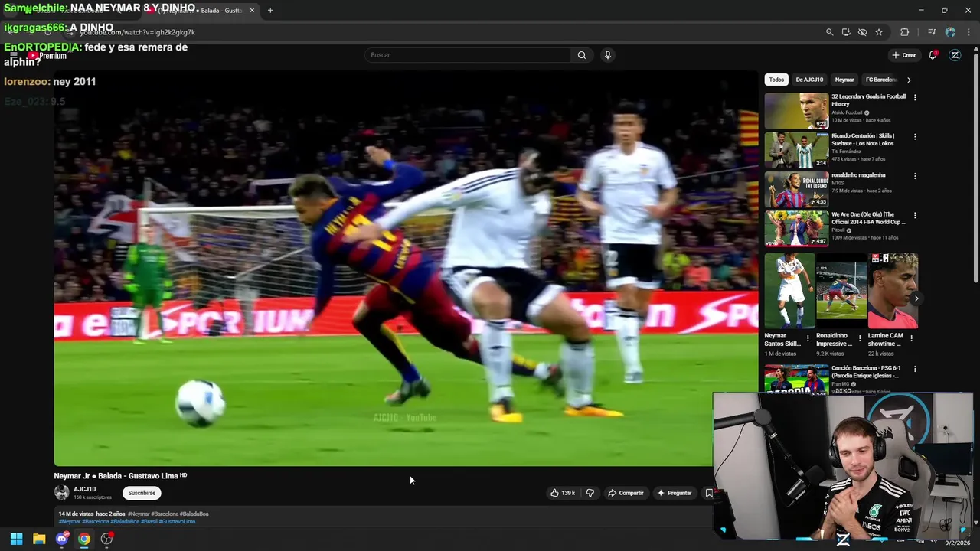Click the Pitbull channel name
The height and width of the screenshot is (551, 980).
pos(838,230)
